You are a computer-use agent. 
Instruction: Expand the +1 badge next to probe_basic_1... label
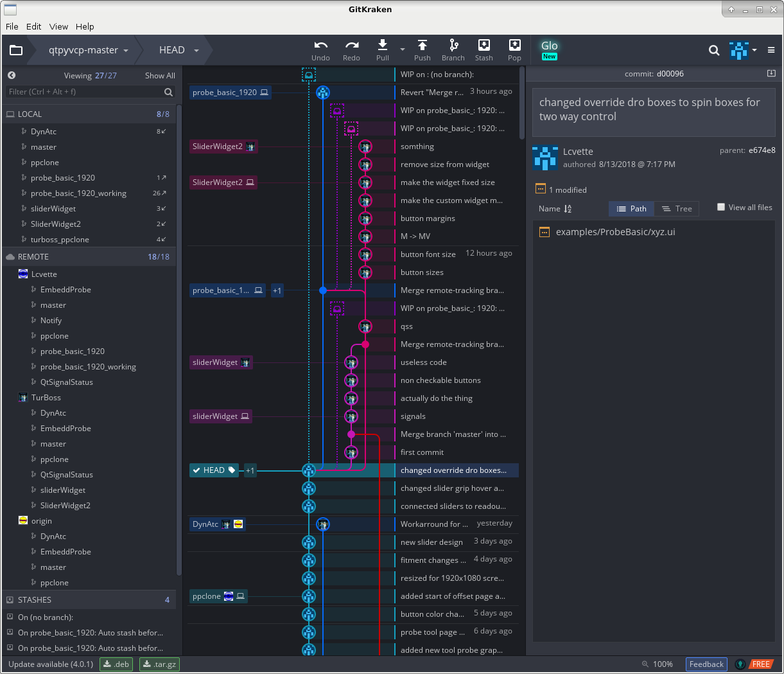pos(277,290)
